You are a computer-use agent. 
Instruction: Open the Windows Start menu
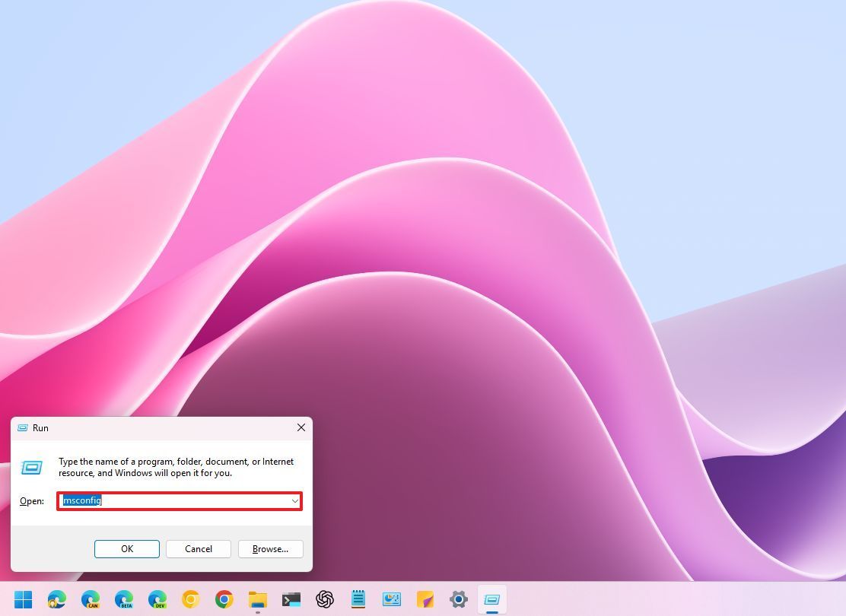[23, 599]
